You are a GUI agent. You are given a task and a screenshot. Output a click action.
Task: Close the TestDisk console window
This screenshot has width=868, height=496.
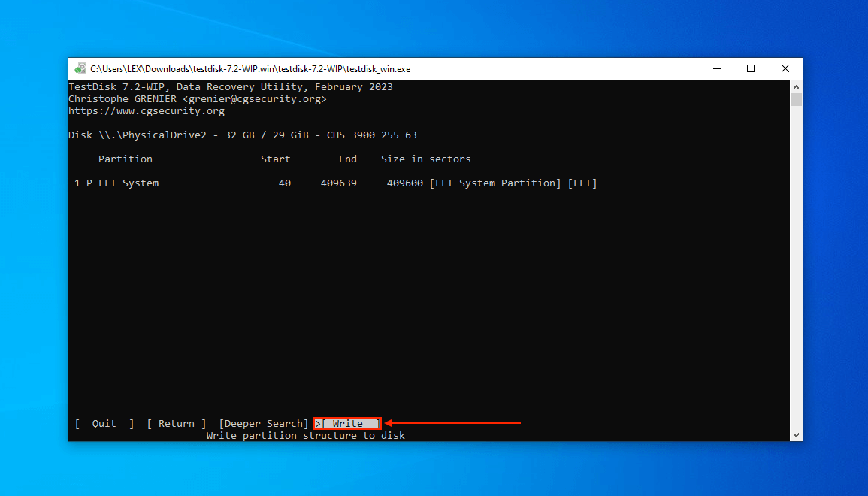785,68
